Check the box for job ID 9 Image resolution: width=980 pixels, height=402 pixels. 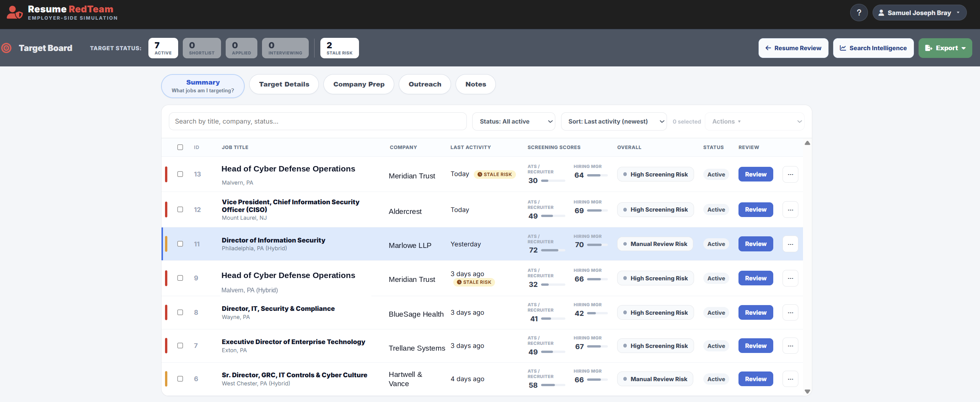pos(180,278)
